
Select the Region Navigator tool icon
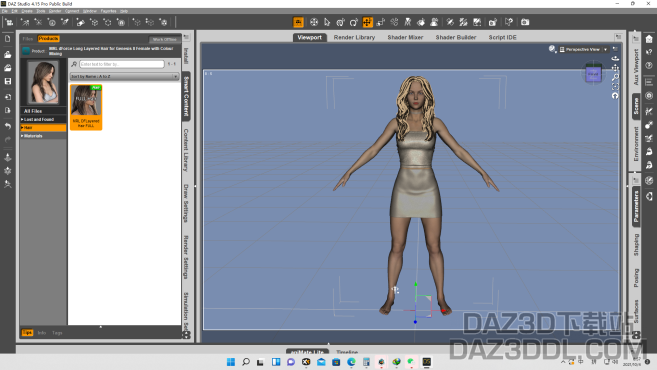[434, 22]
